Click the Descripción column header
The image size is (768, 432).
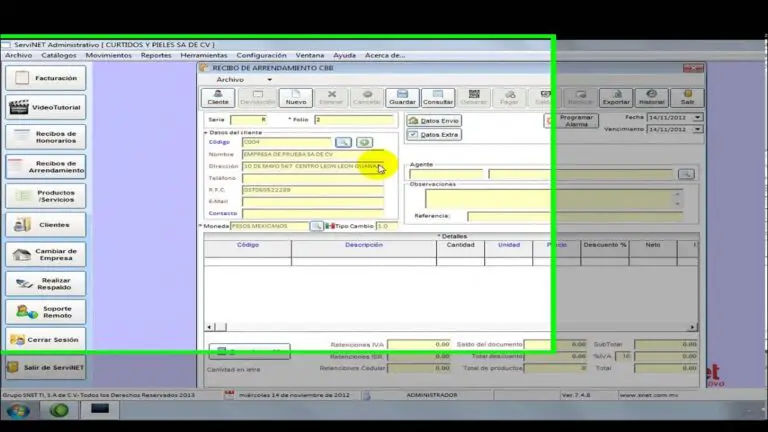point(364,245)
